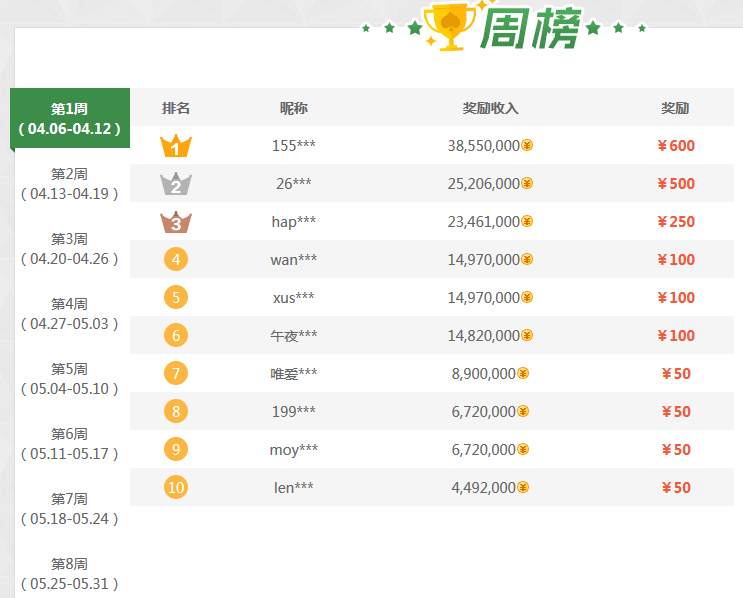Click ¥100 reward in wan*** row
743x598 pixels.
click(676, 259)
